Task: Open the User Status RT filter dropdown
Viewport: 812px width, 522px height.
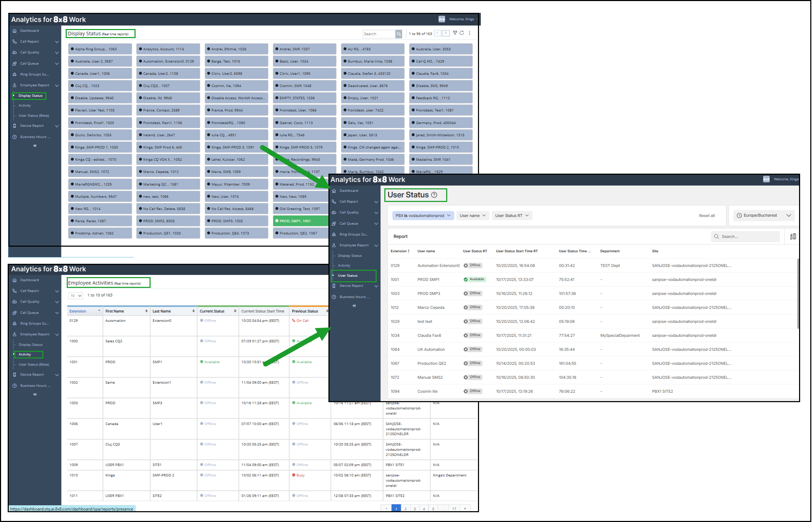Action: click(x=512, y=216)
